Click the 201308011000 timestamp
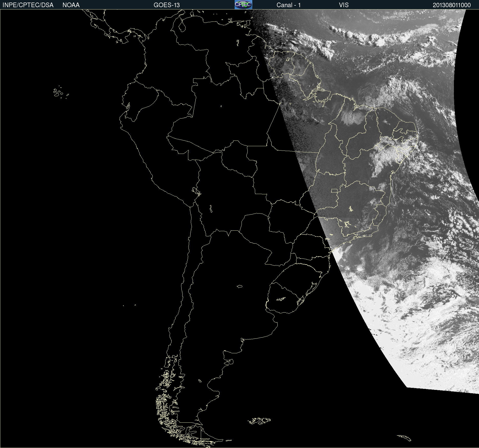Image resolution: width=479 pixels, height=448 pixels. pyautogui.click(x=452, y=5)
